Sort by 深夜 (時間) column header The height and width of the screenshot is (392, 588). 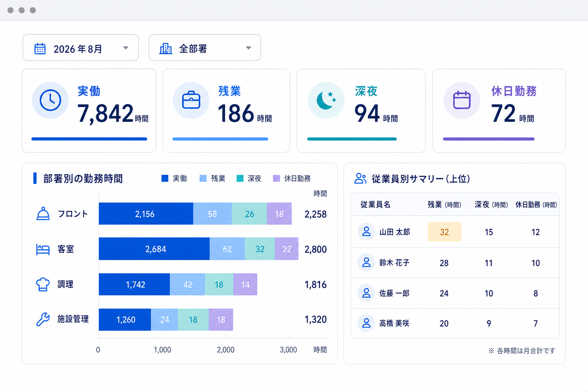[x=491, y=204]
